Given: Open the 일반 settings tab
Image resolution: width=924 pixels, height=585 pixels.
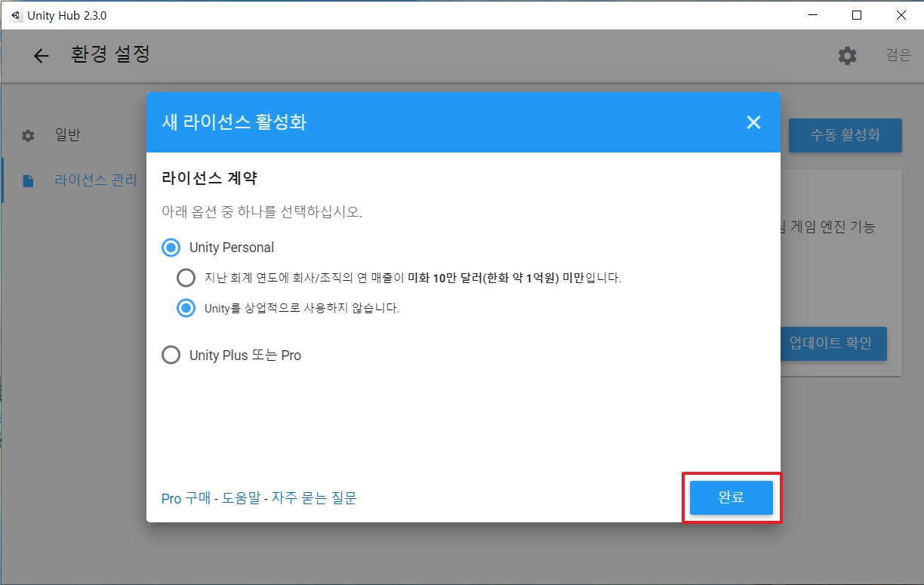Looking at the screenshot, I should coord(67,135).
